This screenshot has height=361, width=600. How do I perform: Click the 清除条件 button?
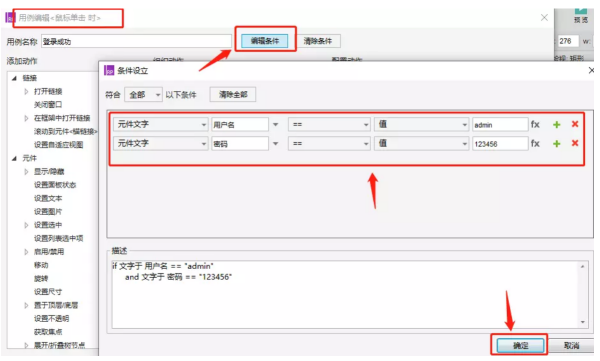tap(318, 41)
